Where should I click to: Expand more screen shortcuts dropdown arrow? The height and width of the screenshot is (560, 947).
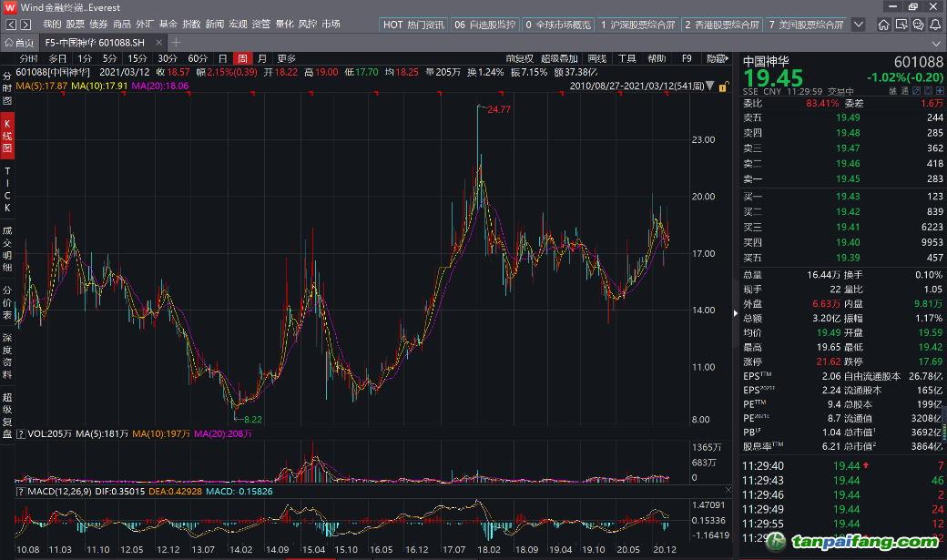858,25
